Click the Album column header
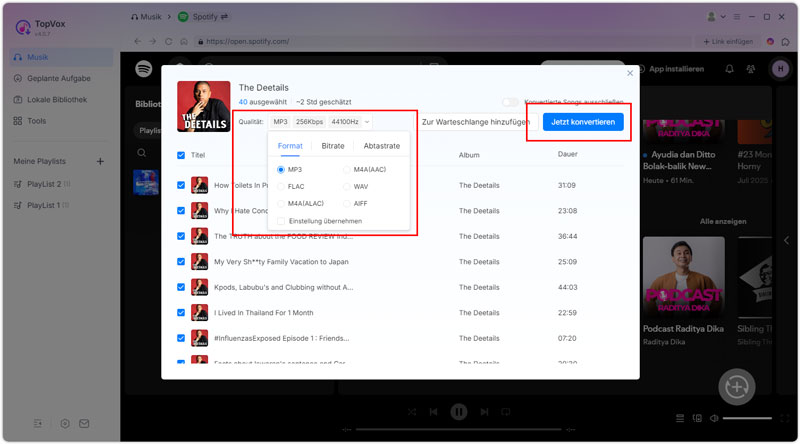 click(469, 155)
